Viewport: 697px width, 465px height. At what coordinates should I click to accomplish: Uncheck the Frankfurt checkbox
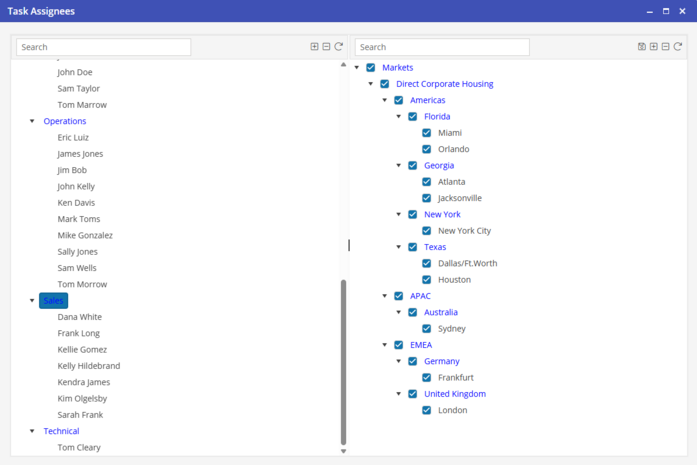[x=427, y=378]
